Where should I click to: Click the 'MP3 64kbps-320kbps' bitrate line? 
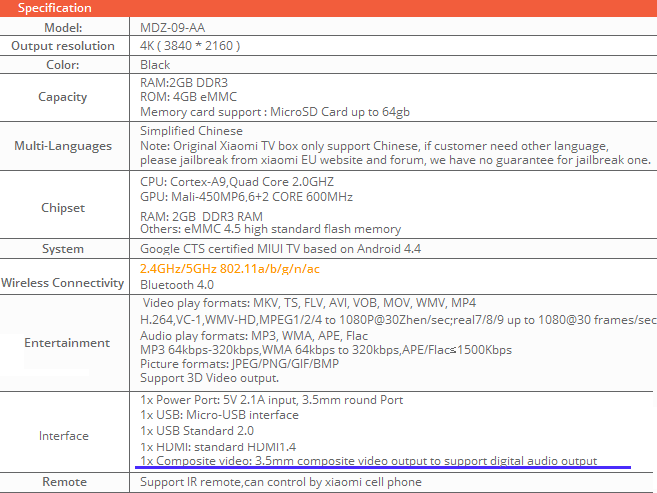click(x=326, y=350)
